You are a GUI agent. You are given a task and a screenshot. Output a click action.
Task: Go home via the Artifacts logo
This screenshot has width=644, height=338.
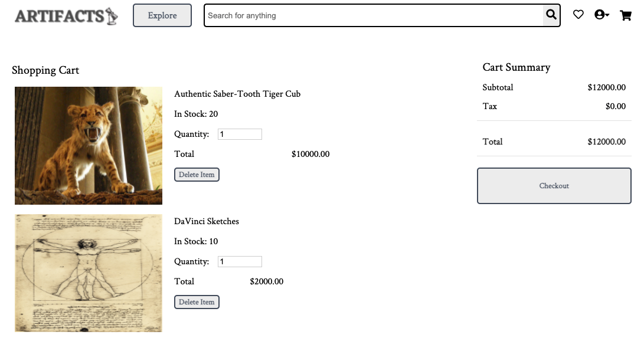(x=67, y=16)
